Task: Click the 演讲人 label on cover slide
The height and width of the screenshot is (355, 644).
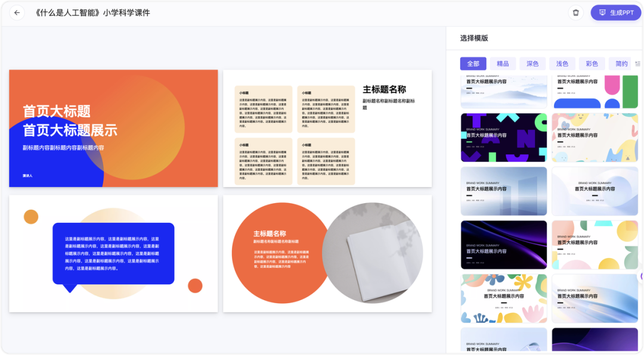Action: pos(27,176)
